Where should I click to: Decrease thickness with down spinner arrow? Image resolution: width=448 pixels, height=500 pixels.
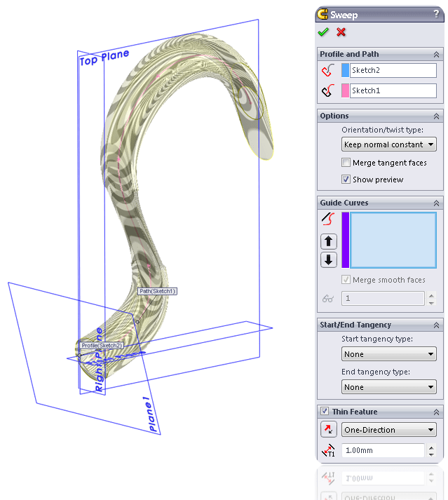click(x=431, y=454)
